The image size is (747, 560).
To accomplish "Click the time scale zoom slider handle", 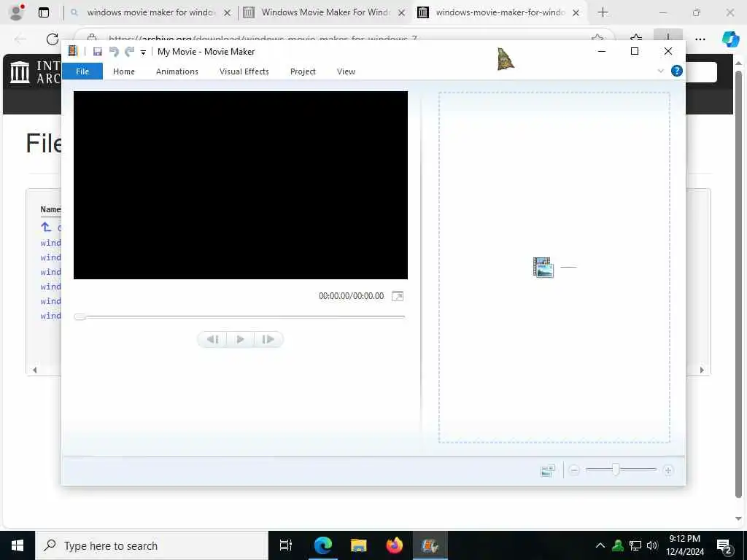I will [616, 470].
